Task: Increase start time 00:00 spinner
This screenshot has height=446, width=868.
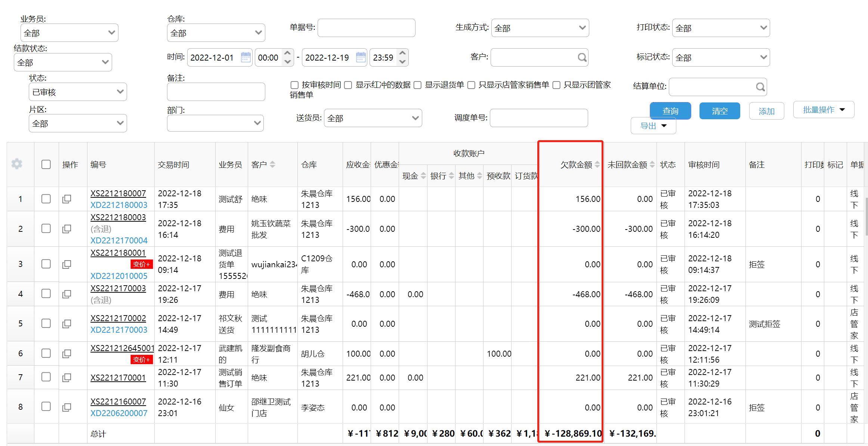Action: point(287,53)
